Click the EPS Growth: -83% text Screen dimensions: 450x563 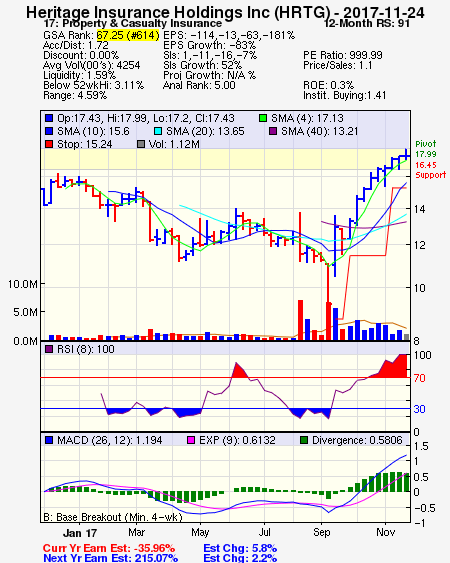[x=210, y=45]
